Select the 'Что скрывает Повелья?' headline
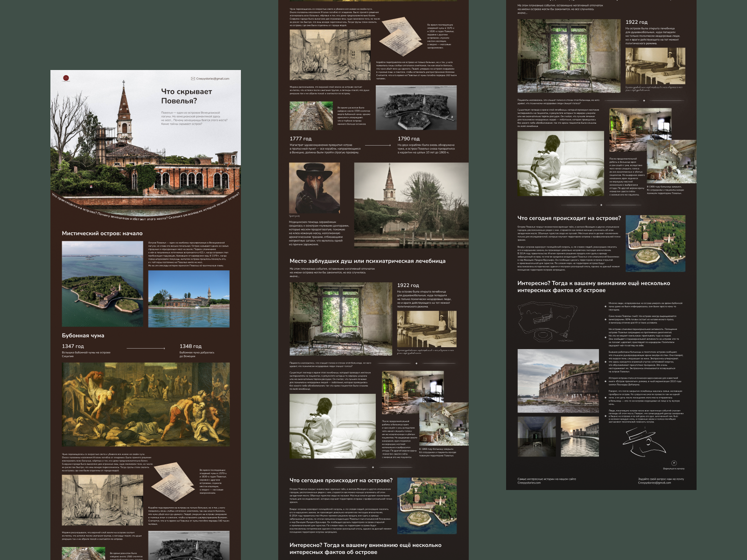Image resolution: width=747 pixels, height=560 pixels. click(x=187, y=96)
